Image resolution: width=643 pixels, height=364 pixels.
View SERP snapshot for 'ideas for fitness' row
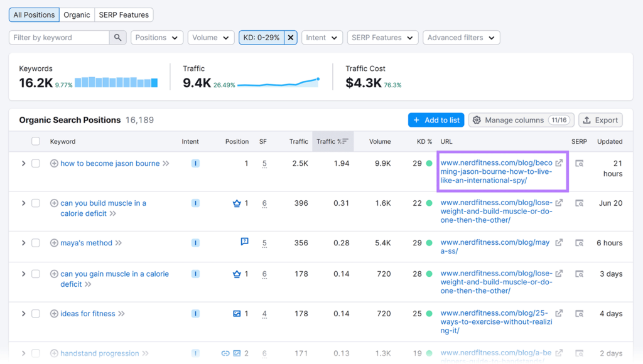[579, 314]
